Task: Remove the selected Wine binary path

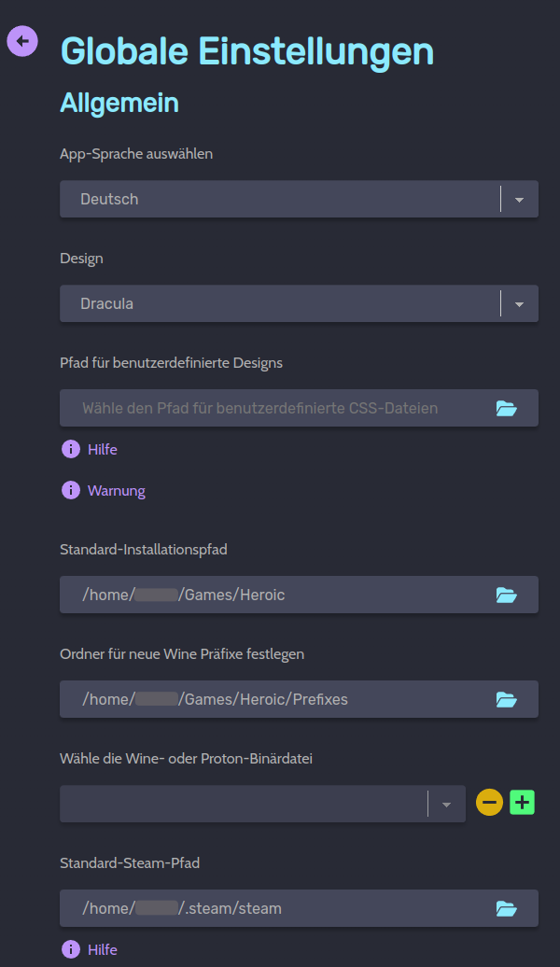Action: pyautogui.click(x=489, y=802)
